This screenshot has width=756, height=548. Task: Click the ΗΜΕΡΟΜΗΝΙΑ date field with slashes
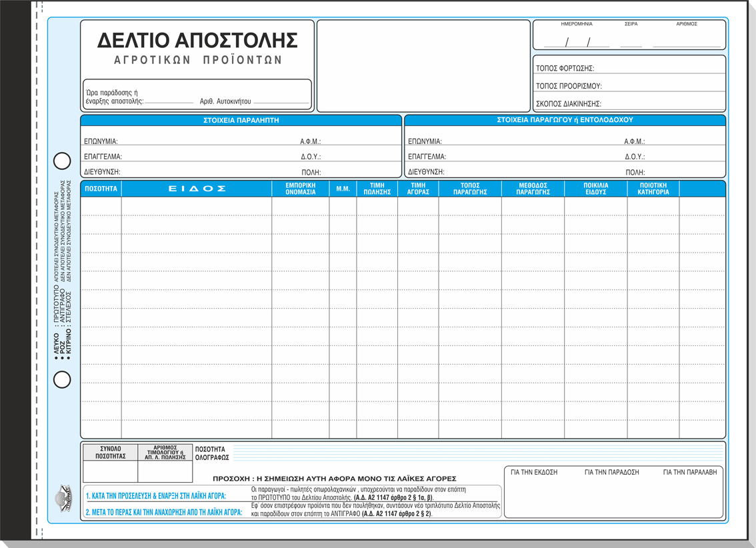(x=577, y=41)
